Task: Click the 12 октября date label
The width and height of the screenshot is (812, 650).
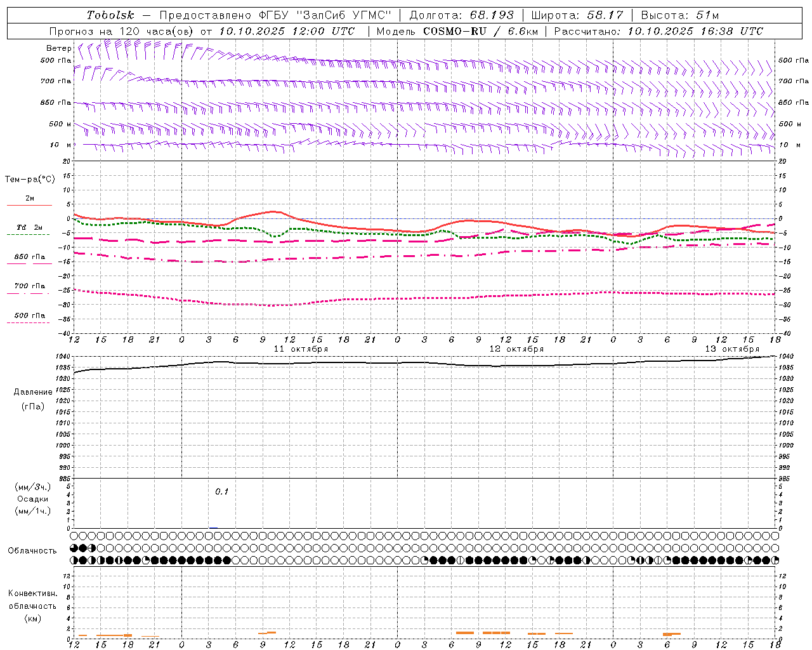Action: pos(516,349)
